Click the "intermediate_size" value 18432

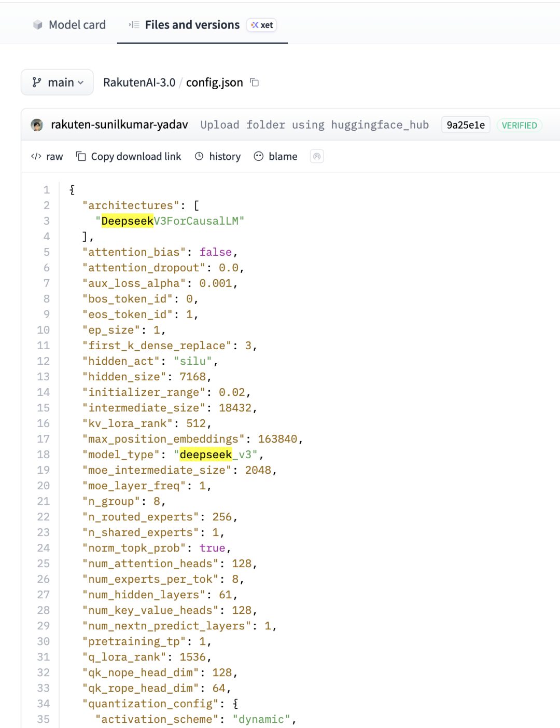pyautogui.click(x=235, y=408)
